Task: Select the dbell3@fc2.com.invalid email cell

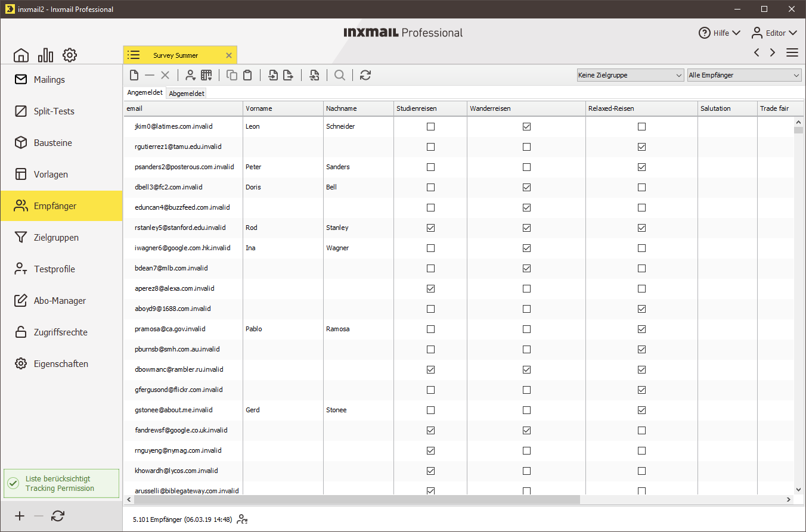Action: pyautogui.click(x=184, y=187)
